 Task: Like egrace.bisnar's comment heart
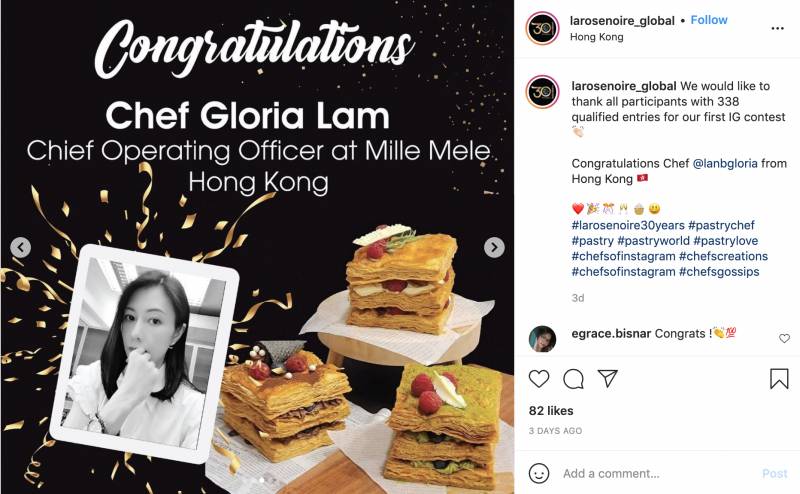coord(784,339)
